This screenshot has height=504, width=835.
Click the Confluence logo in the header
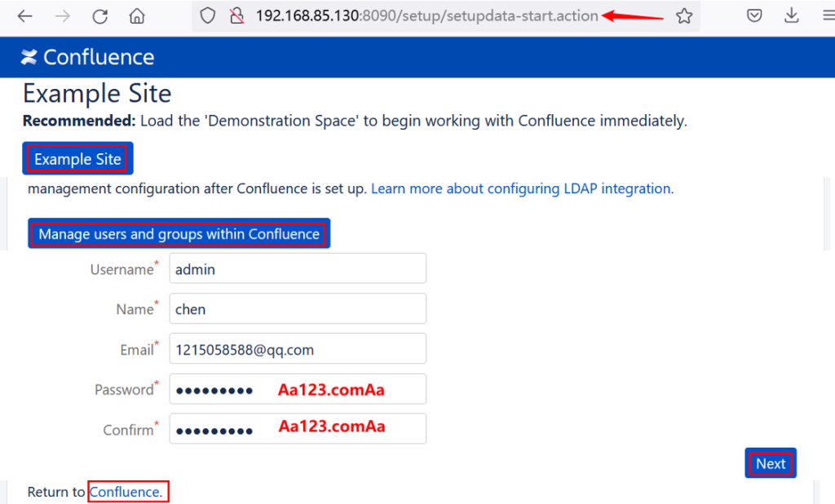(87, 57)
